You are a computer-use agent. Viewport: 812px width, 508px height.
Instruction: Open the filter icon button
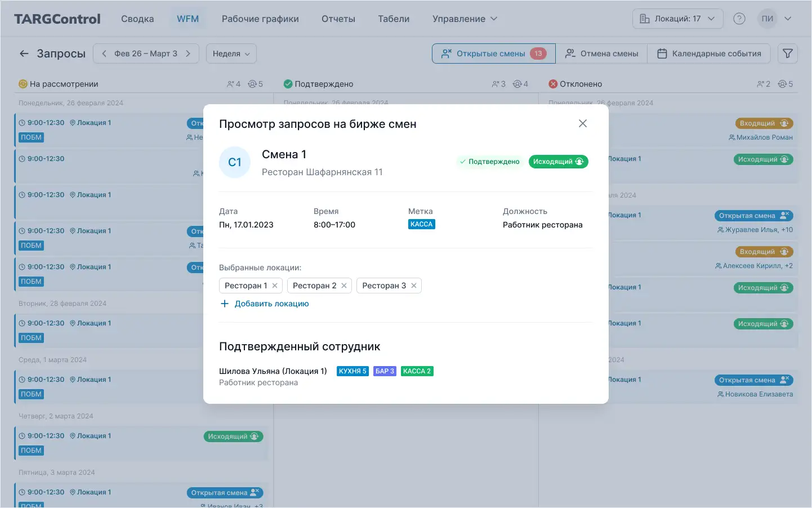[788, 54]
